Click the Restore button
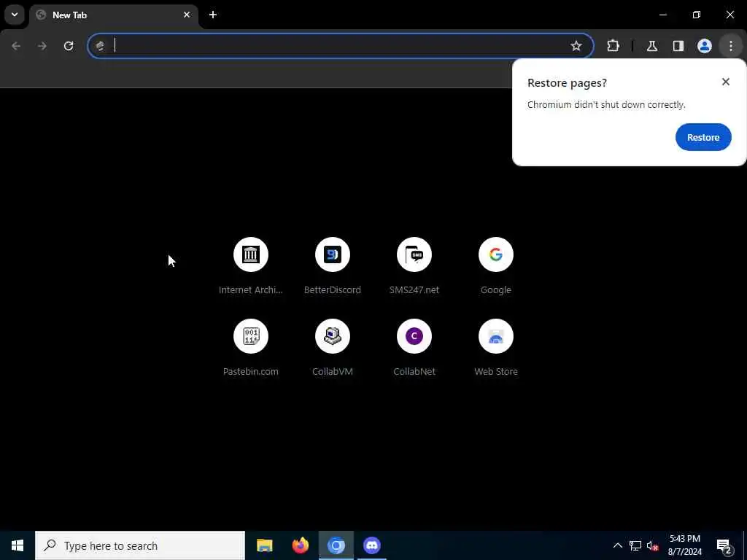Image resolution: width=747 pixels, height=560 pixels. coord(703,137)
